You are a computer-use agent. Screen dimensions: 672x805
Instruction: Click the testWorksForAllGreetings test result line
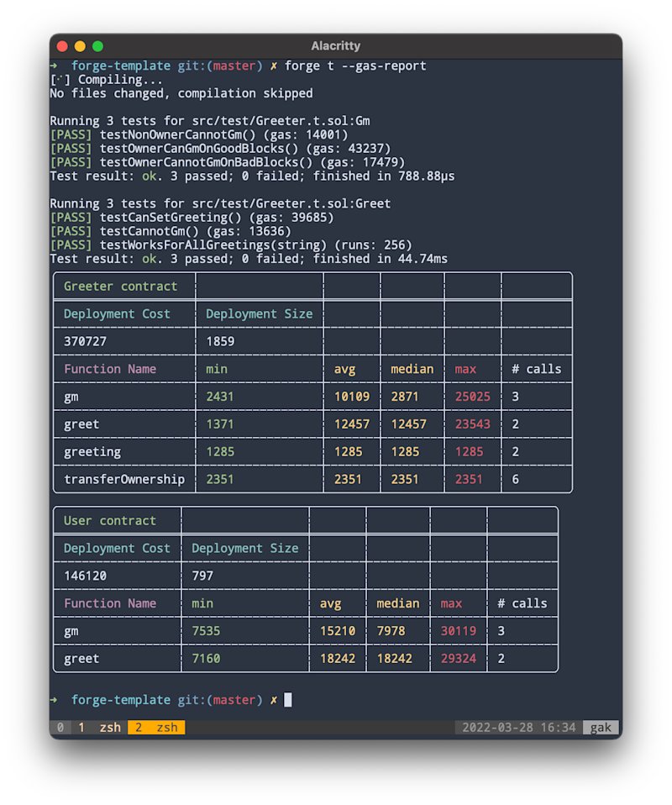point(231,245)
